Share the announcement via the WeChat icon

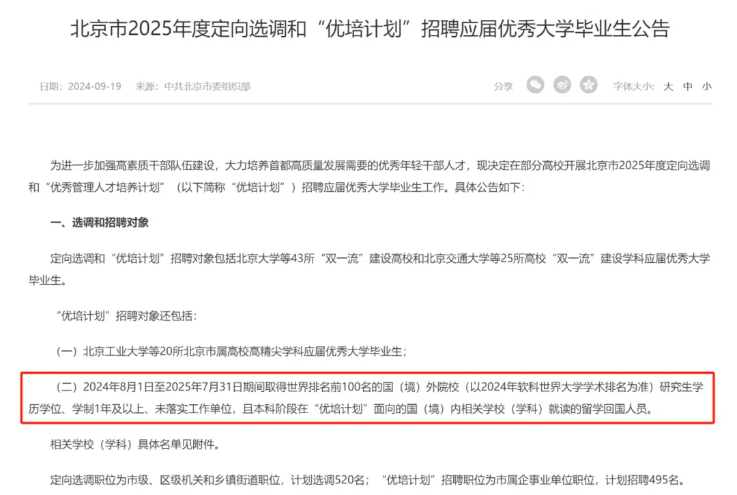(535, 85)
